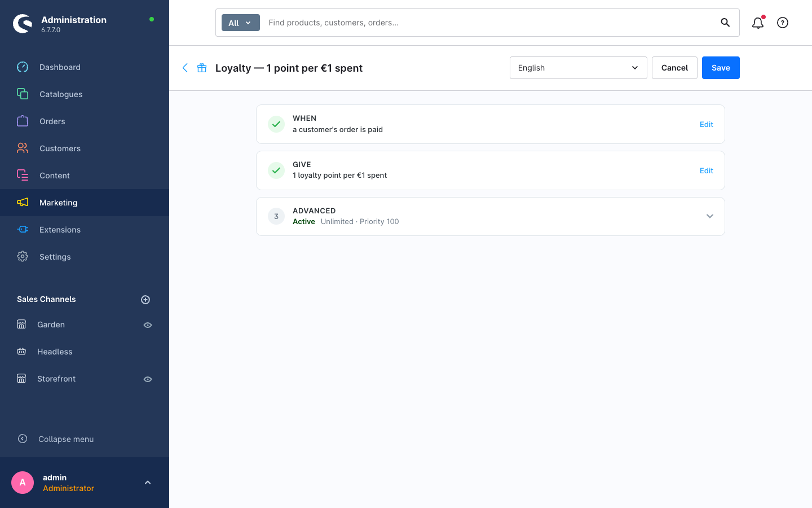Click the green Active status label
The height and width of the screenshot is (508, 812).
tap(304, 222)
